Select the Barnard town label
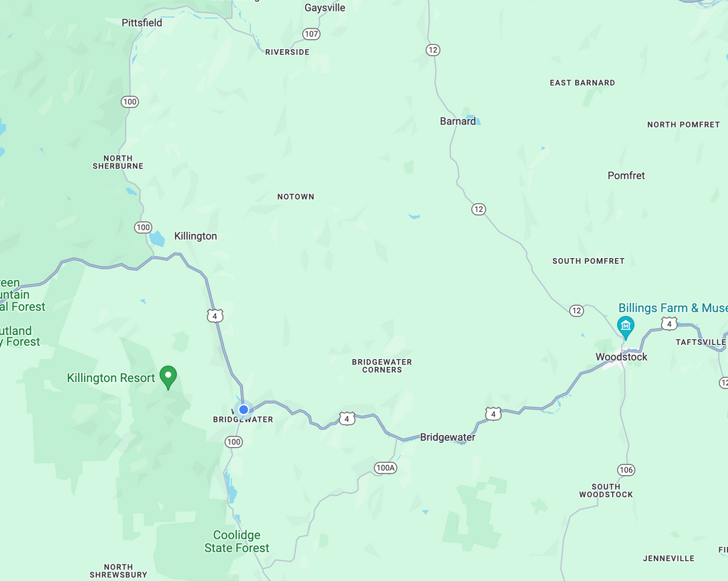Image resolution: width=728 pixels, height=581 pixels. [x=458, y=121]
